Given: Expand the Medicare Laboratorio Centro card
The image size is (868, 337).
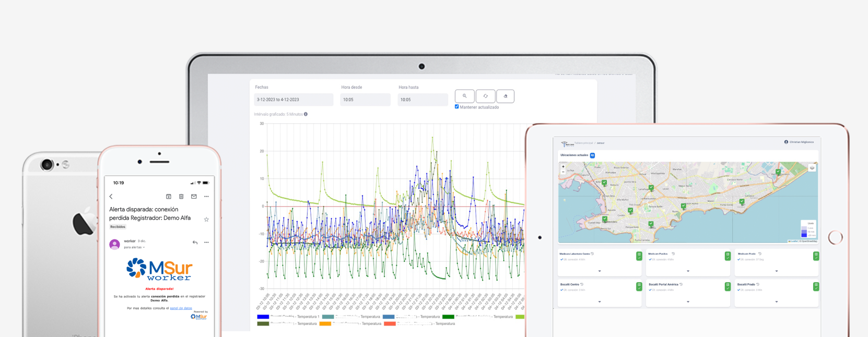Looking at the screenshot, I should click(600, 271).
